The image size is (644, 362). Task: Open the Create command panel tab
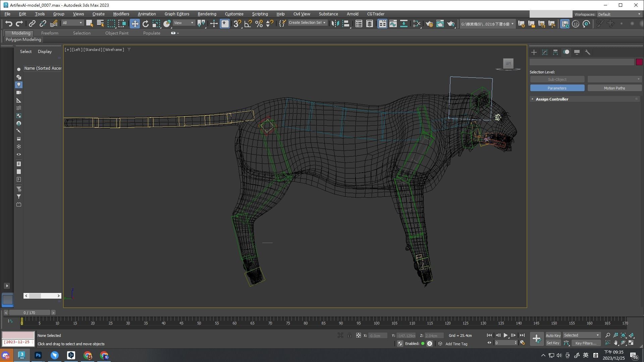point(534,52)
